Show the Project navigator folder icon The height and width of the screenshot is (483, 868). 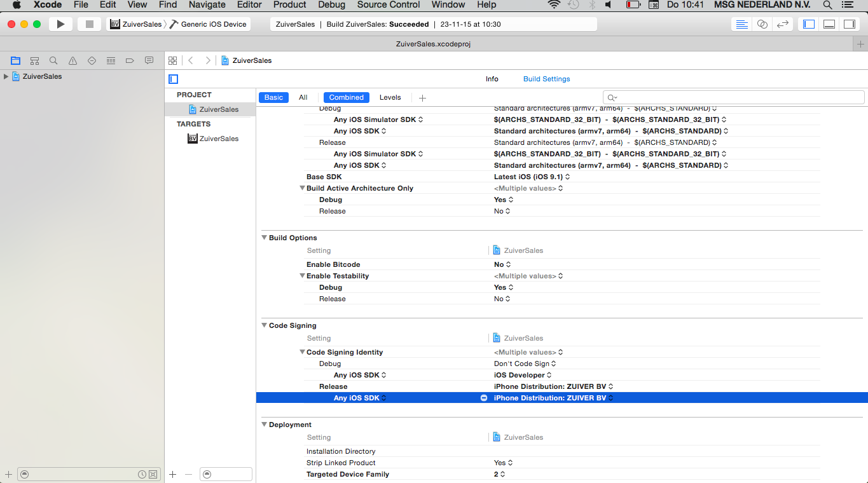[16, 60]
